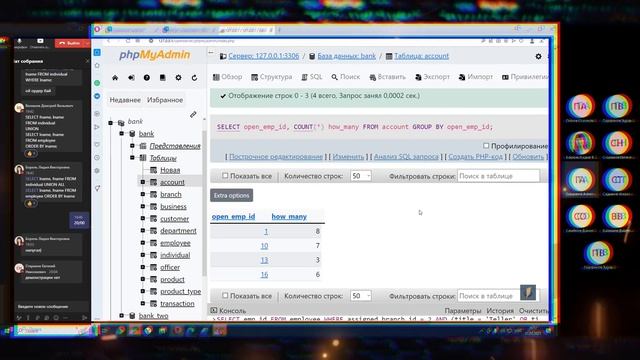Click the log out door icon
Screen dimensions: 640x360
[131, 78]
